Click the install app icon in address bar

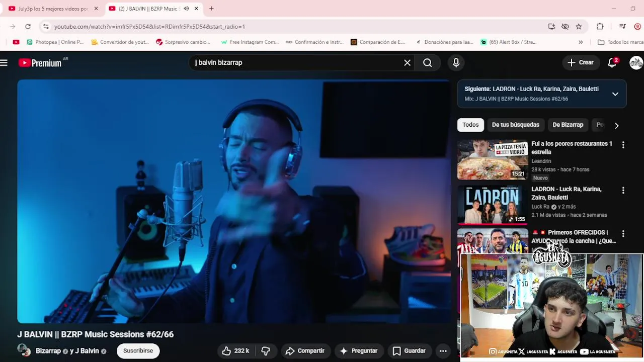click(551, 27)
